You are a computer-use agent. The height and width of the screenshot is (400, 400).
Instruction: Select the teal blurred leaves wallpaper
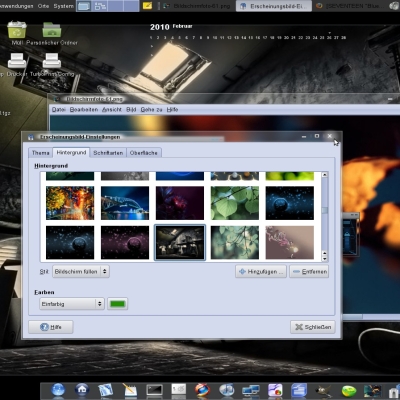coord(235,243)
